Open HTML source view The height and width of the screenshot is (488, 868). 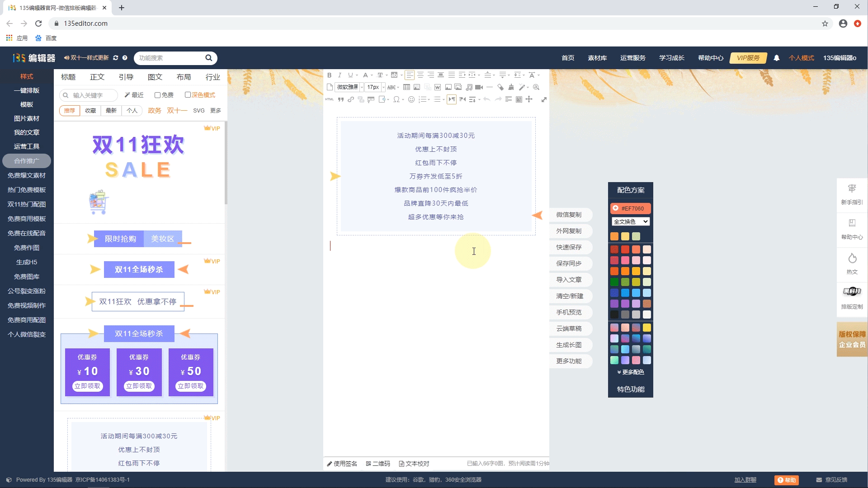329,99
